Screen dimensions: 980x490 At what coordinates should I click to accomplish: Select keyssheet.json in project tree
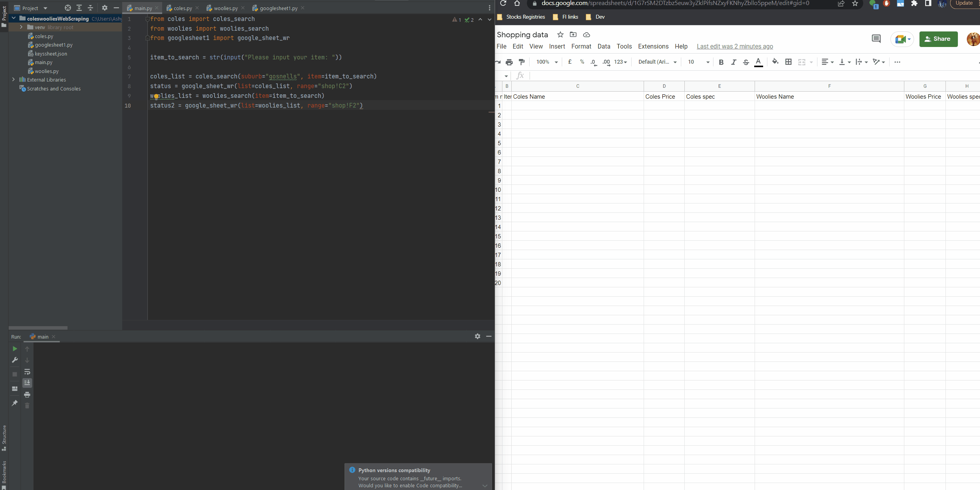point(51,54)
